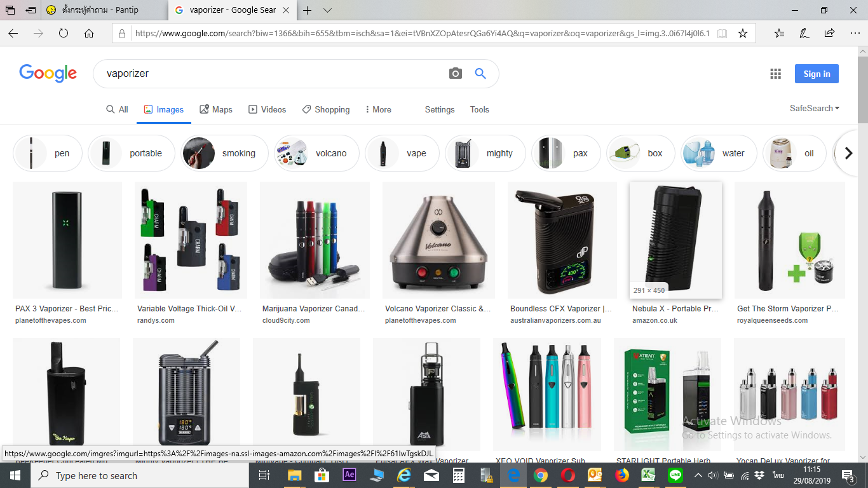Open Firefox from the taskbar

click(621, 475)
